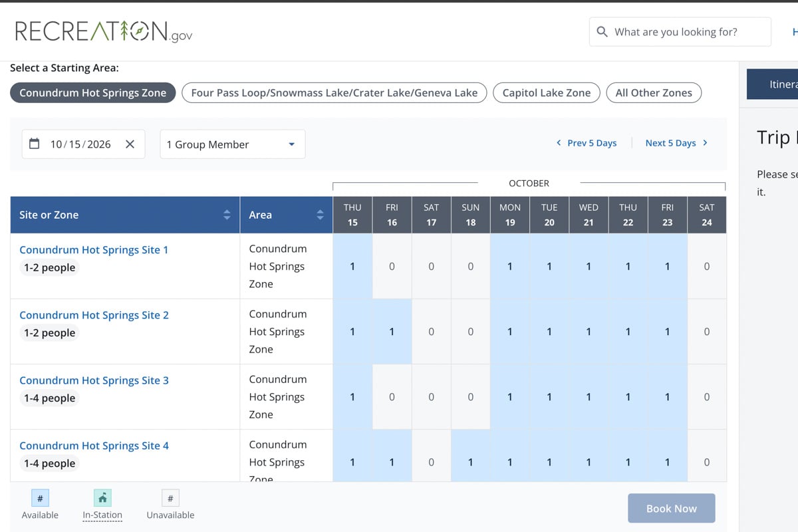Click the SAT 24 column header
Screen dimensions: 798x532
coord(707,215)
